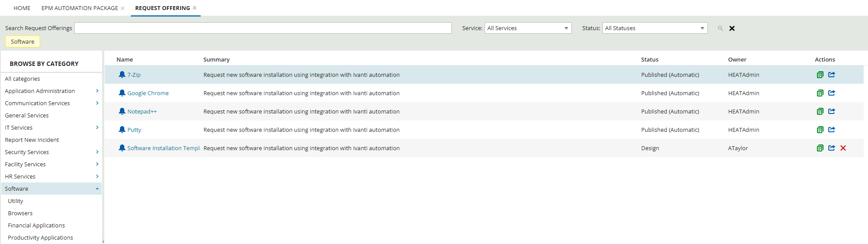Clone the Google Chrome offering with copy icon
Image resolution: width=868 pixels, height=244 pixels.
click(x=820, y=93)
